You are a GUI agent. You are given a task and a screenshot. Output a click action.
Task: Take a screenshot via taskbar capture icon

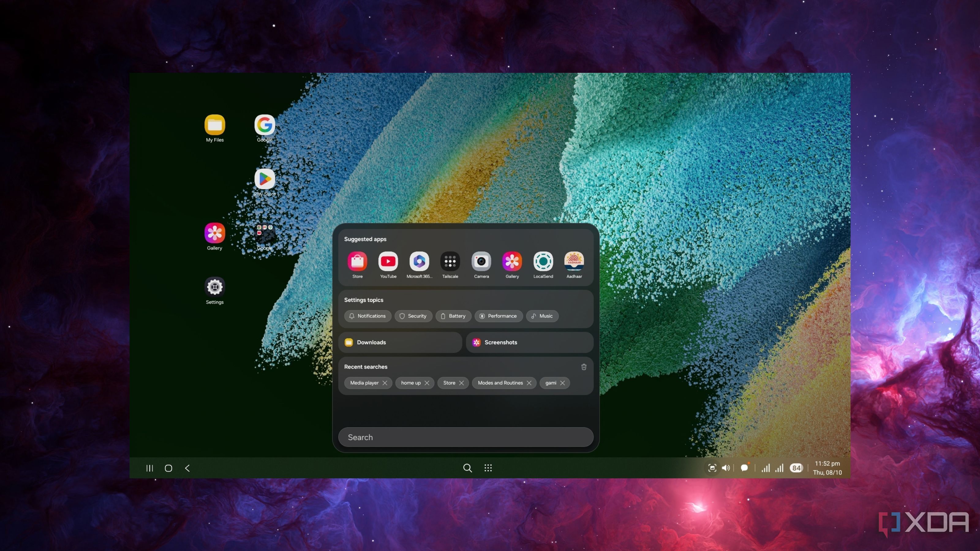pos(712,468)
